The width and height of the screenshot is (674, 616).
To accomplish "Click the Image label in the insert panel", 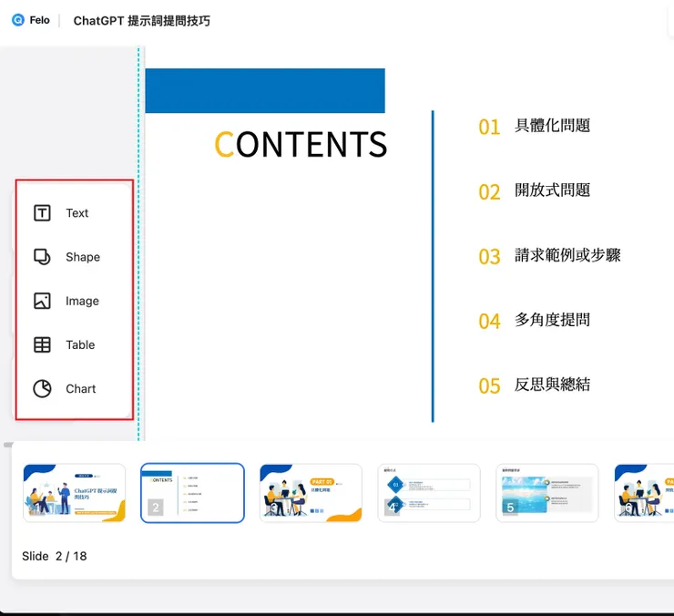I will [82, 301].
